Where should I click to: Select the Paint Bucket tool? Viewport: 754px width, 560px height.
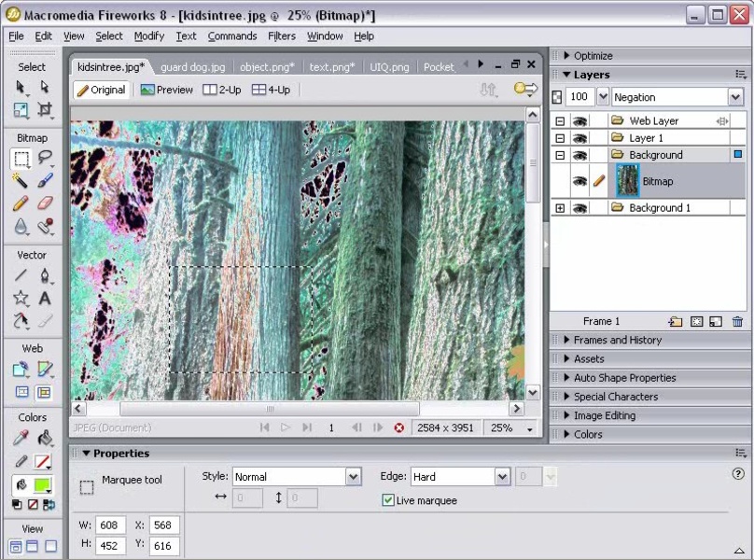click(x=44, y=439)
